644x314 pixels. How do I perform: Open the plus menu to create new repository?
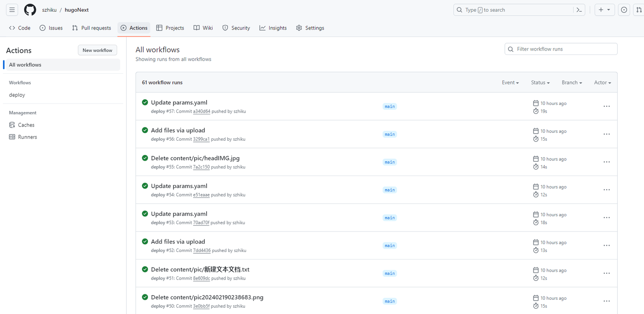(604, 9)
